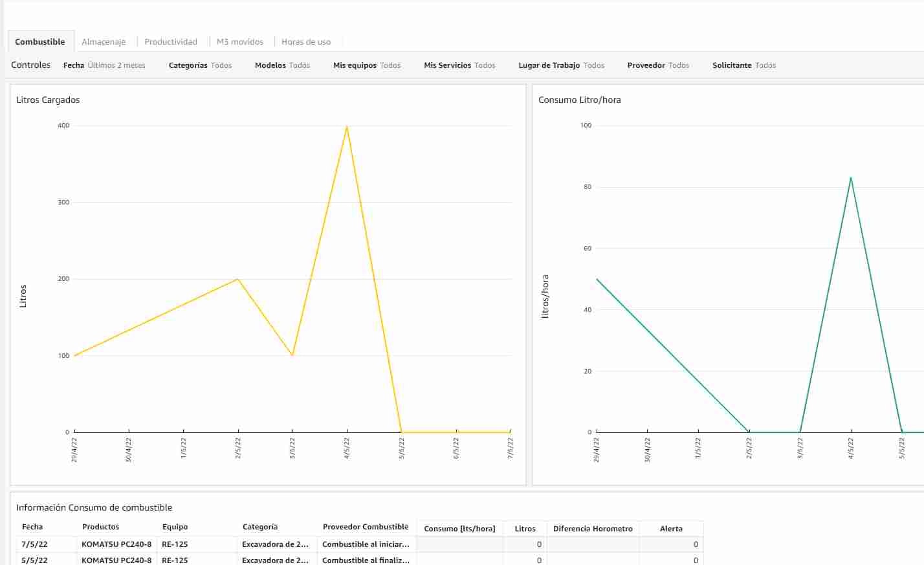
Task: Select the M3 movidos tab
Action: pyautogui.click(x=240, y=42)
